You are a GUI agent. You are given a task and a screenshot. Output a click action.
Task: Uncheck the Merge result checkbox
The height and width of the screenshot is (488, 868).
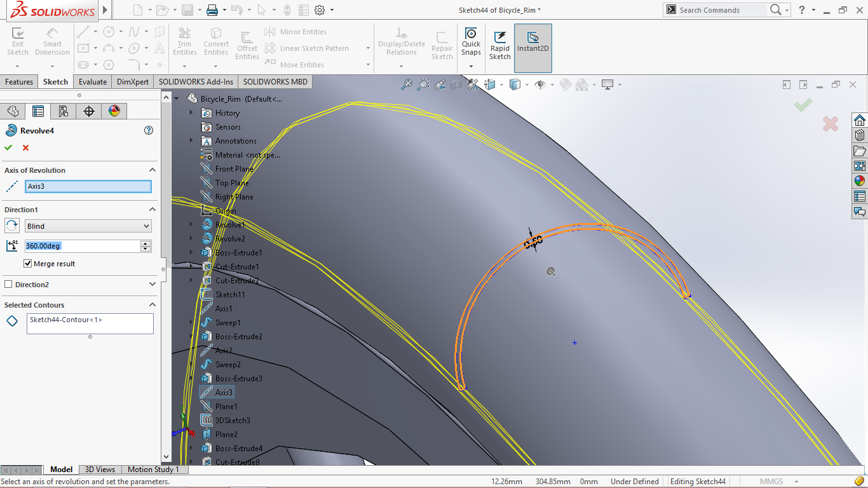27,264
